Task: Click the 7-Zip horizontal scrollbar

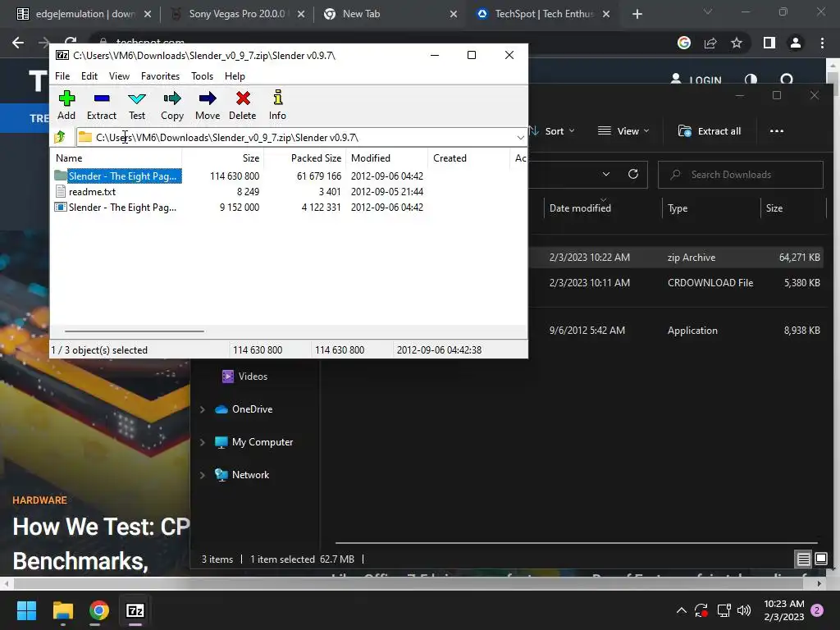Action: pos(134,331)
